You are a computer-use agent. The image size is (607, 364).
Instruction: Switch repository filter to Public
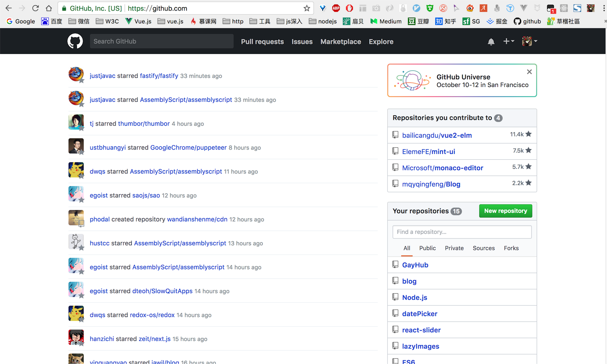427,248
